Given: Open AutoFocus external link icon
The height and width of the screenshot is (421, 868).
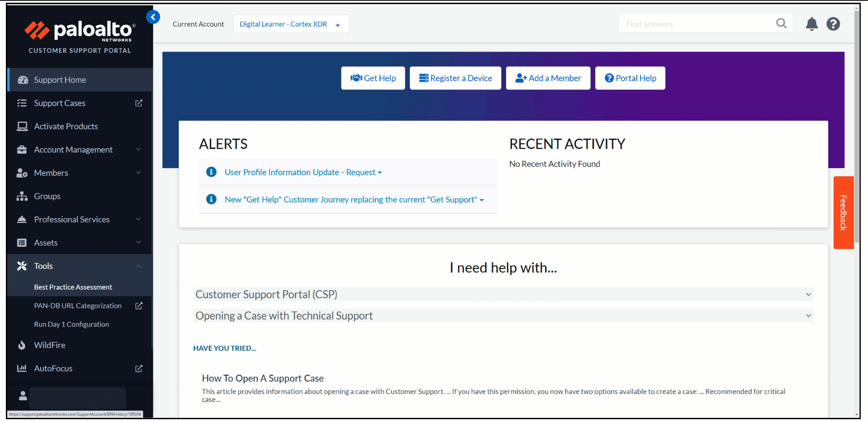Looking at the screenshot, I should click(139, 369).
